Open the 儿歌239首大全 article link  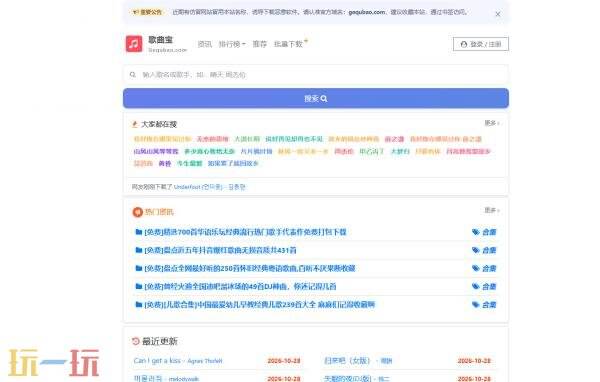pyautogui.click(x=260, y=305)
